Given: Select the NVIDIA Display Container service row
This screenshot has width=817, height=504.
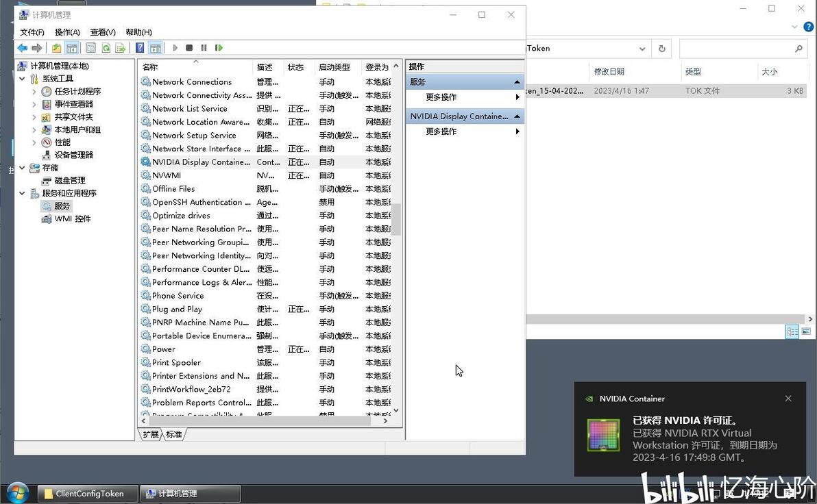Looking at the screenshot, I should pos(265,162).
